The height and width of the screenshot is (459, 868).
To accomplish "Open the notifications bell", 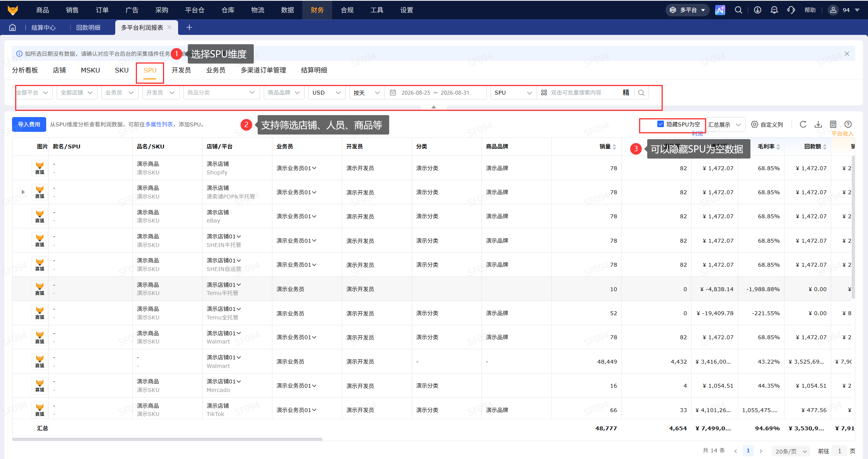I will (x=774, y=10).
